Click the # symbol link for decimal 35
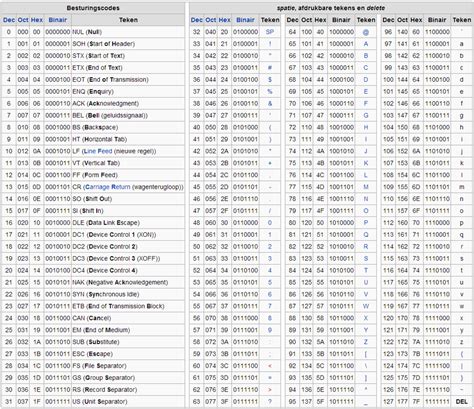The width and height of the screenshot is (474, 409). click(270, 68)
